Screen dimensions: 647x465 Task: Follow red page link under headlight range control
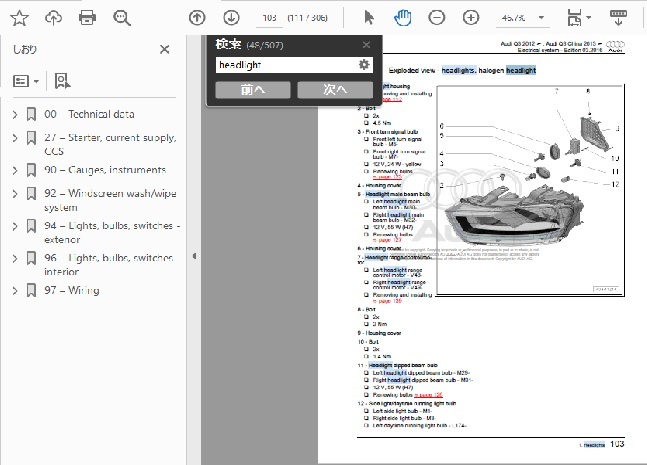click(387, 301)
